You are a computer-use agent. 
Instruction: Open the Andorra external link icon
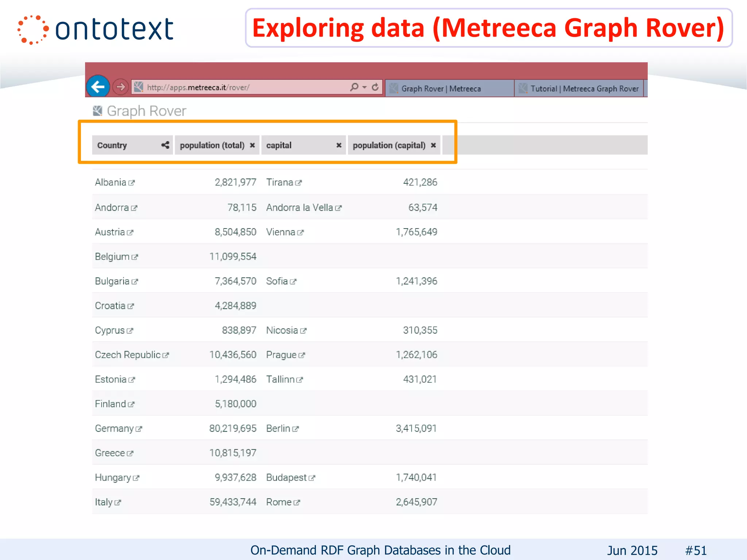pos(134,208)
